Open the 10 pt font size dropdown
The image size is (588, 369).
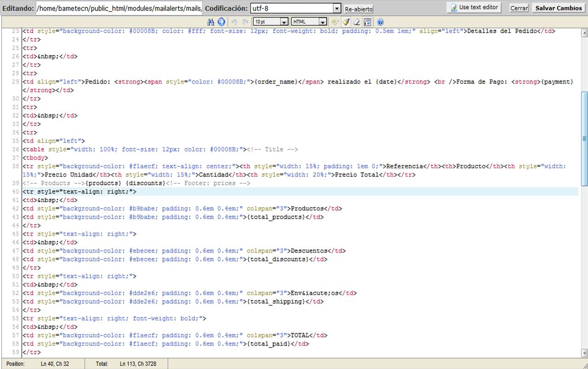point(284,22)
